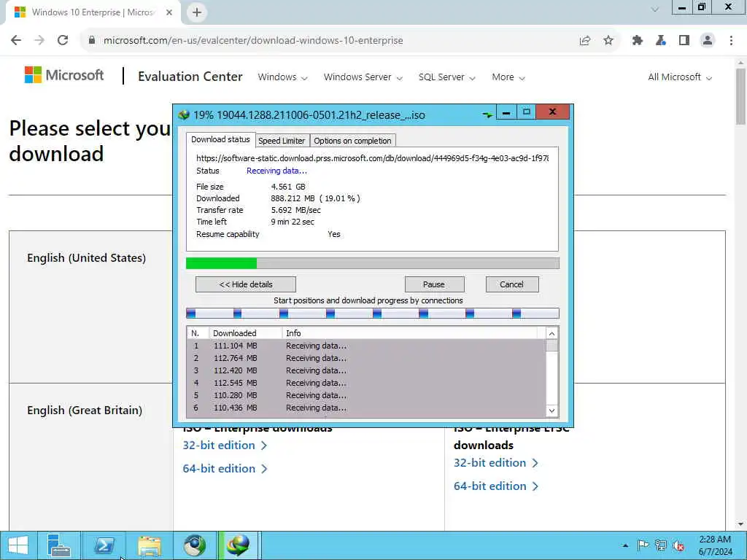Click the N. column header in the connections list
This screenshot has width=747, height=560.
click(x=198, y=332)
